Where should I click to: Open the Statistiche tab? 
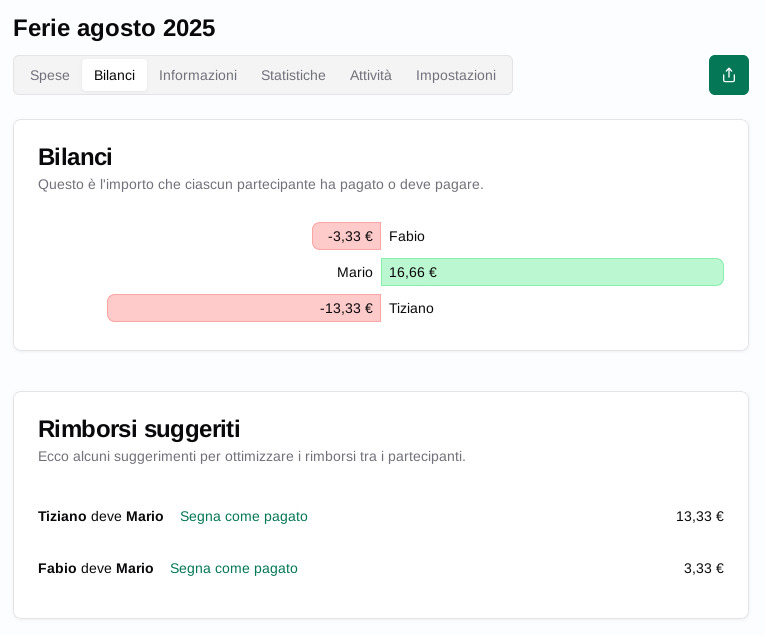coord(293,75)
